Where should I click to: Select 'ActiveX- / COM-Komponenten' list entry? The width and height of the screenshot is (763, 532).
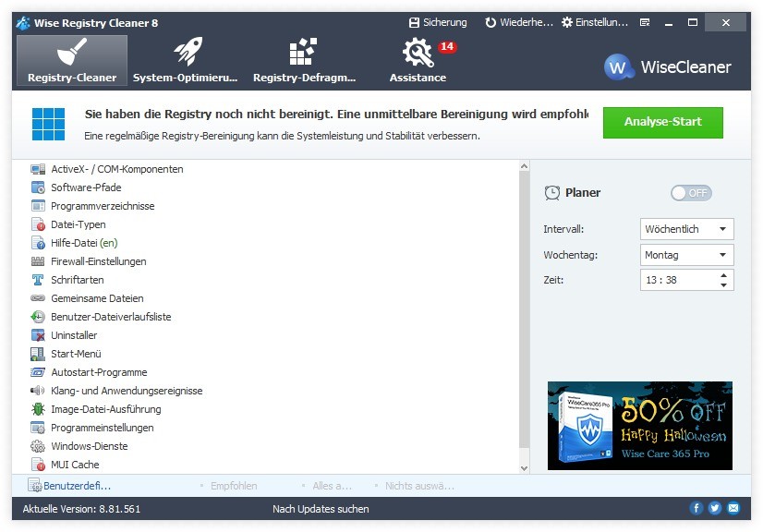click(117, 169)
